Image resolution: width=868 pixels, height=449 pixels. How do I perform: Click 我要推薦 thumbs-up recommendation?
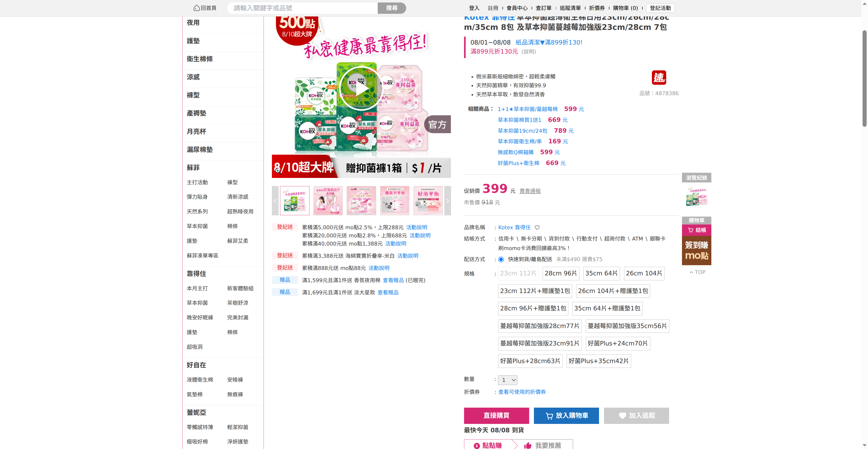[542, 445]
